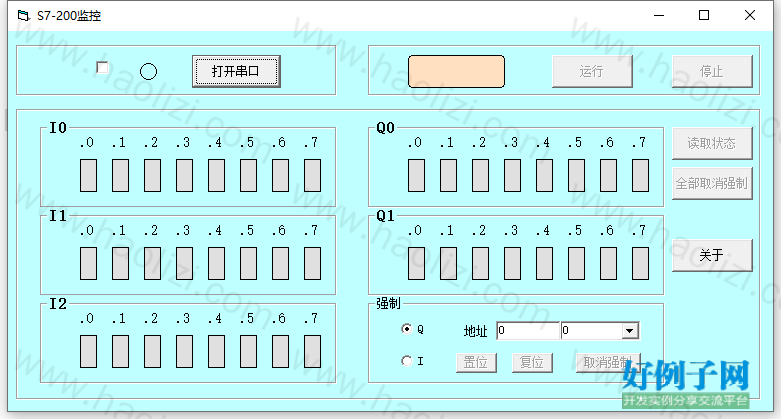Screen dimensions: 781x419
Task: Click the 全部取消强制 button
Action: 712,183
